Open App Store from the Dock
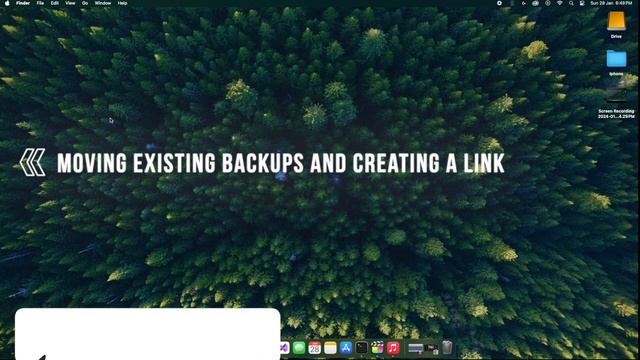The image size is (640, 360). tap(346, 348)
